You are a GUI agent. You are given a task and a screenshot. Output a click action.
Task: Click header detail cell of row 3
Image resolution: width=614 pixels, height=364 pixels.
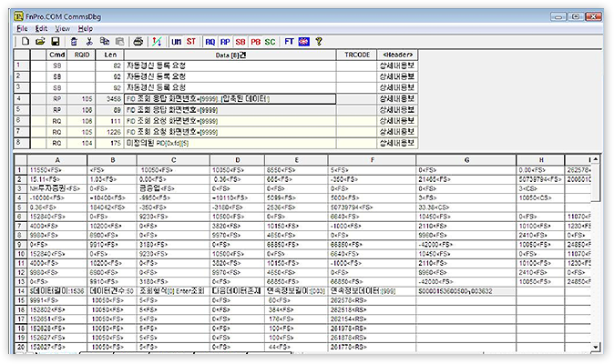tap(397, 87)
